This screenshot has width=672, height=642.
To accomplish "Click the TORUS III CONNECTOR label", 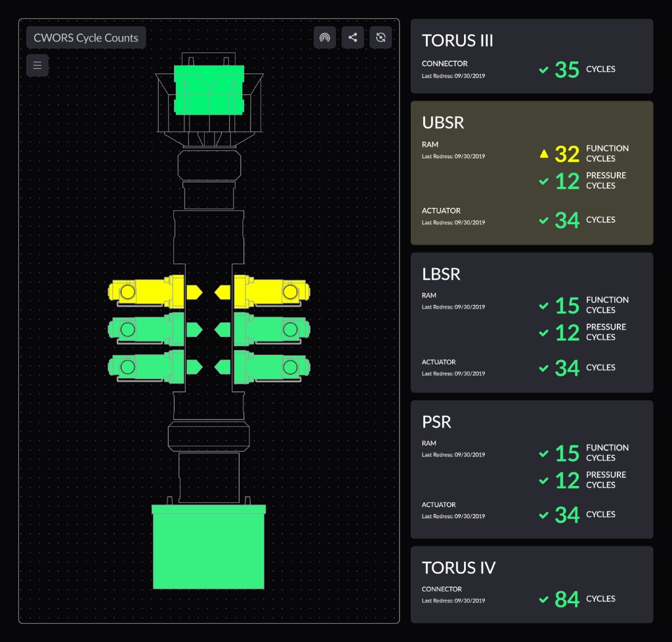I will click(x=444, y=64).
